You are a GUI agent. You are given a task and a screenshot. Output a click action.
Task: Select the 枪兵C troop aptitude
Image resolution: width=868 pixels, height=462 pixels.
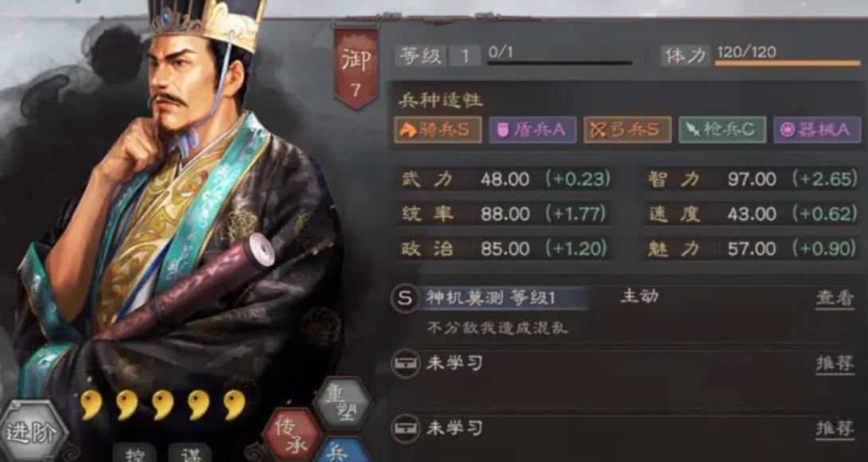pyautogui.click(x=722, y=130)
